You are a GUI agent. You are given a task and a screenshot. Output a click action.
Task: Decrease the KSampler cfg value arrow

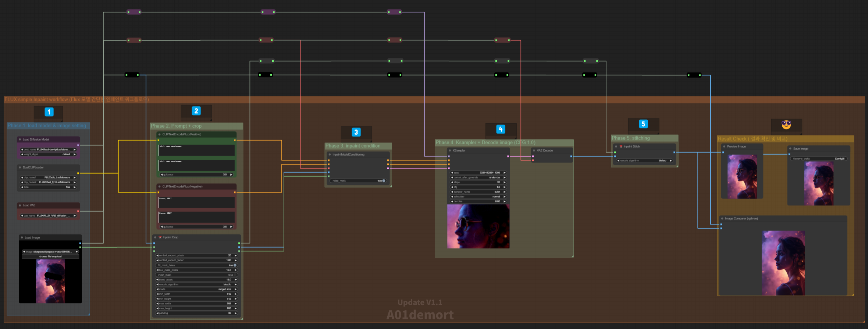click(x=452, y=187)
